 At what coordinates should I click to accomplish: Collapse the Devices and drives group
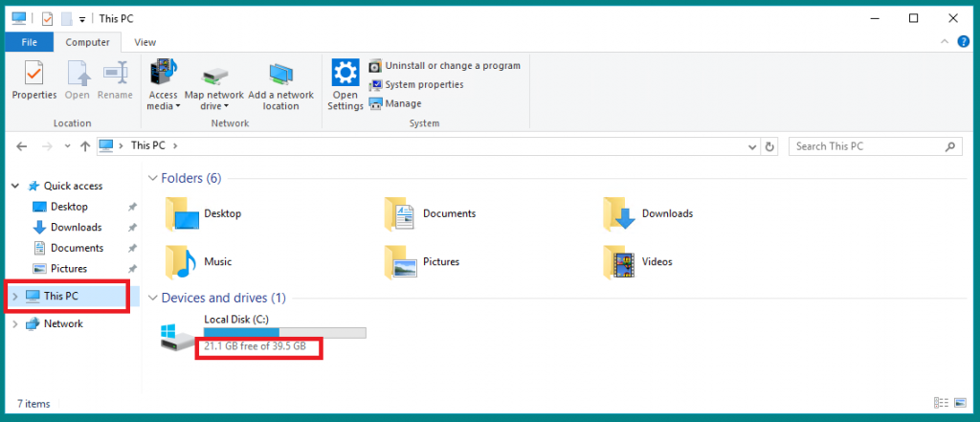[x=152, y=298]
